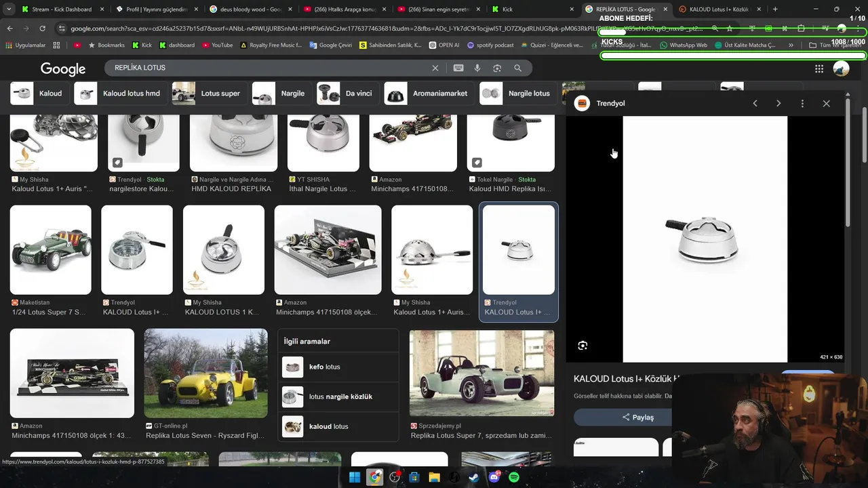Click the Google logo
The image size is (868, 488).
point(63,68)
